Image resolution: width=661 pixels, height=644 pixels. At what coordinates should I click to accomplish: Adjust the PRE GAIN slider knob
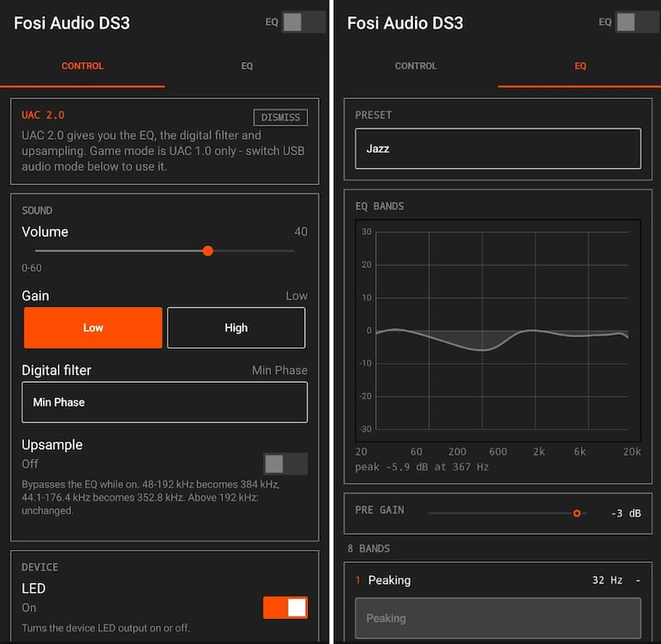[x=577, y=513]
